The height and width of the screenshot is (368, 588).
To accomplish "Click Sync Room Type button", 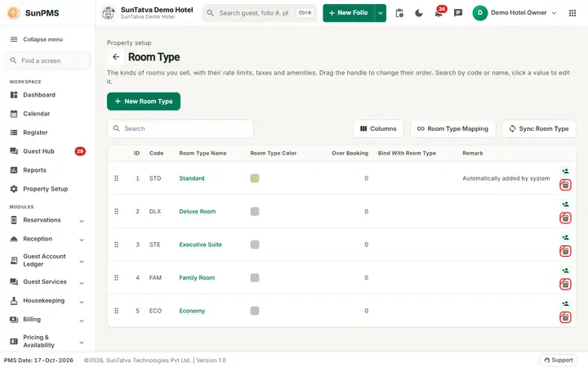I will coord(539,129).
